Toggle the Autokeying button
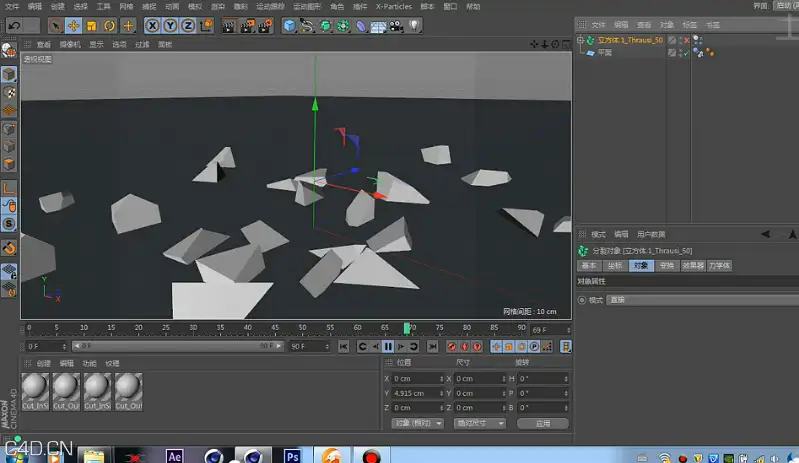The width and height of the screenshot is (799, 463). [x=464, y=346]
